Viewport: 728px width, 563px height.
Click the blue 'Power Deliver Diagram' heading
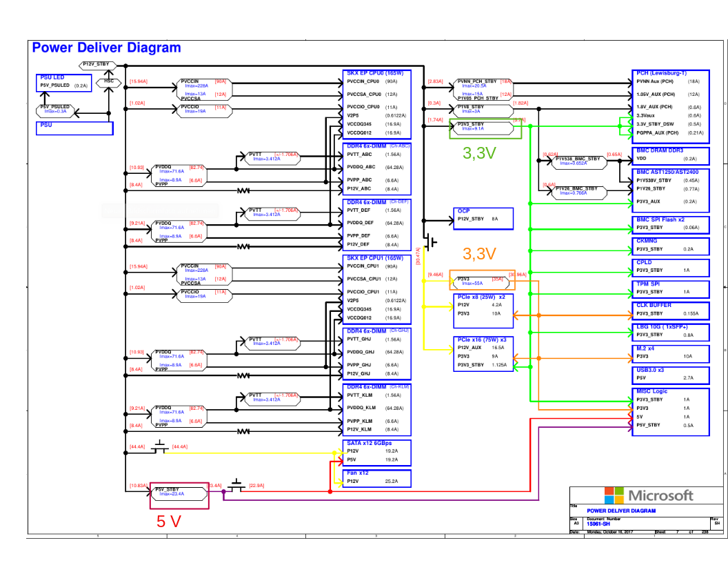106,48
